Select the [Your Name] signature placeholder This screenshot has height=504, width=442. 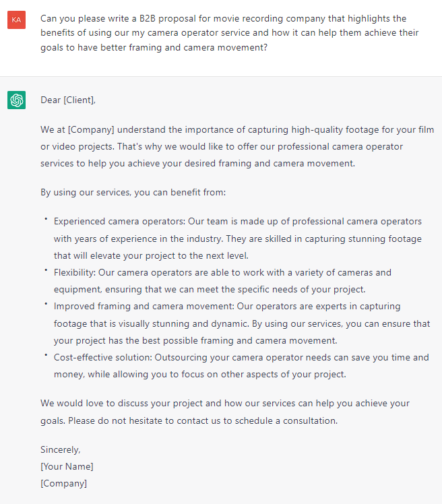coord(67,466)
